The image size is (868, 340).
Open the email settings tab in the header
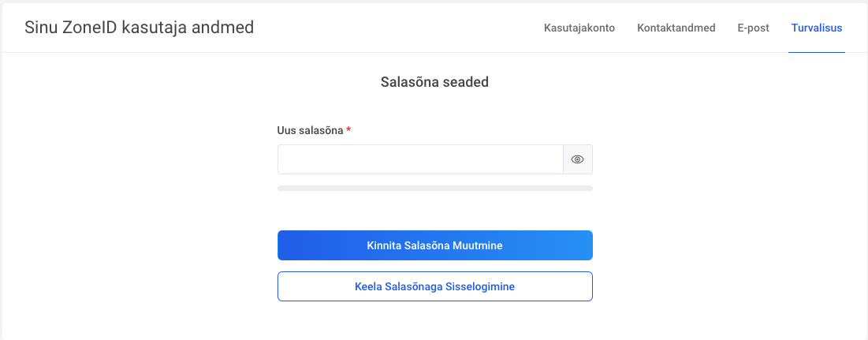(x=754, y=28)
